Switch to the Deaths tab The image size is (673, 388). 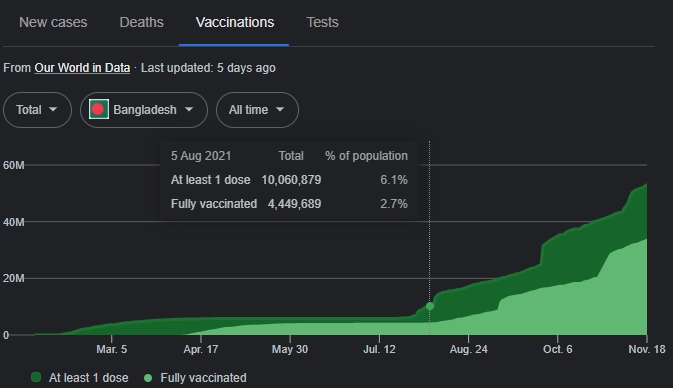[142, 22]
